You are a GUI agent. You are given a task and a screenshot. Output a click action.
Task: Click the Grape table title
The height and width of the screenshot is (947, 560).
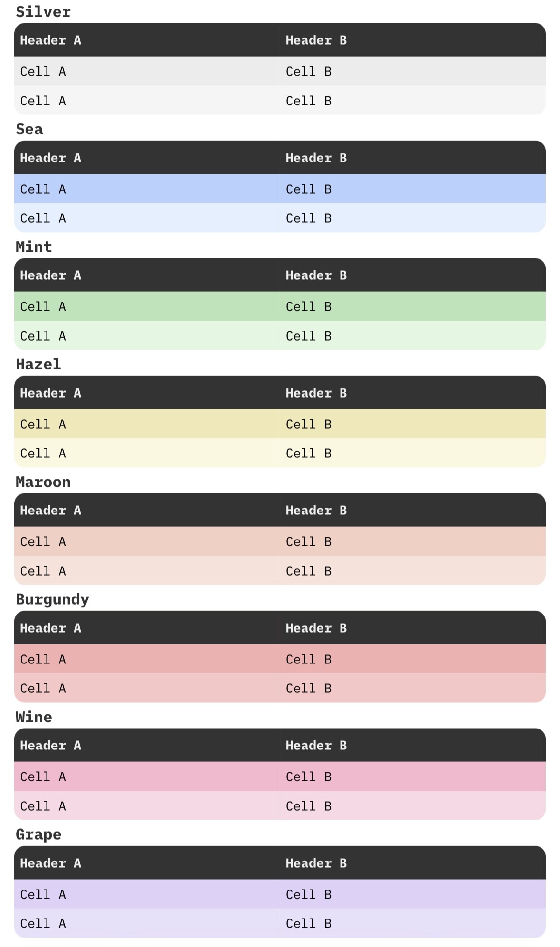click(x=38, y=834)
